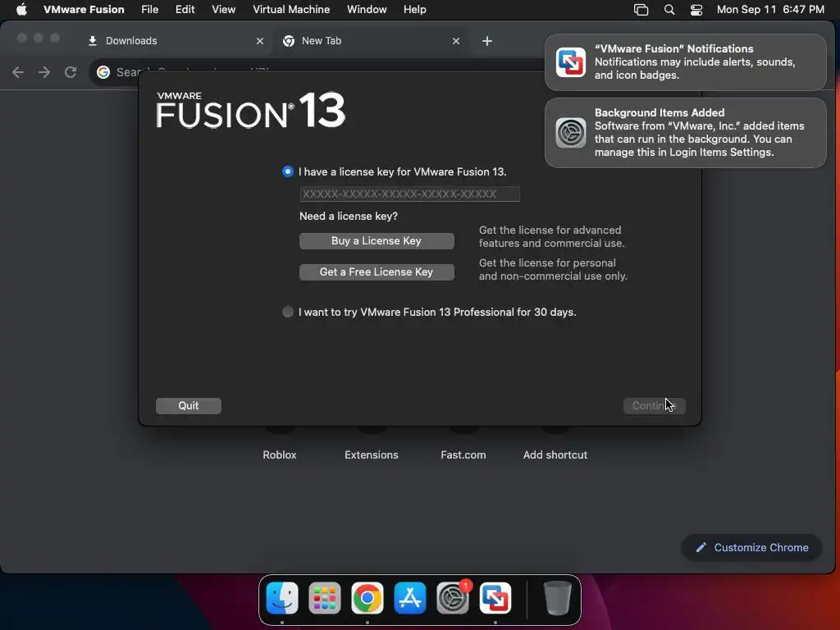Open Trash from the Dock
840x630 pixels.
(557, 598)
